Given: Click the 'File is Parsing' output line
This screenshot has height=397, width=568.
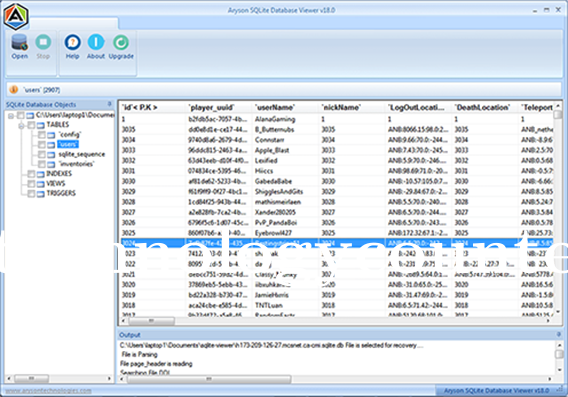Looking at the screenshot, I should click(x=139, y=354).
